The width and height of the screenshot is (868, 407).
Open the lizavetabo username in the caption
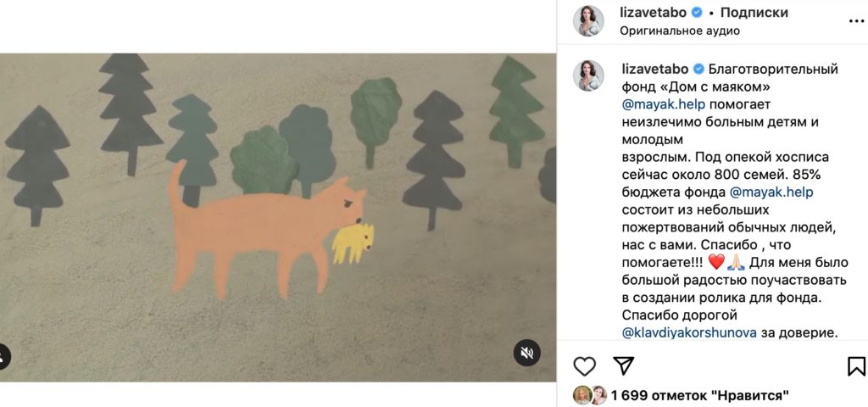[654, 69]
